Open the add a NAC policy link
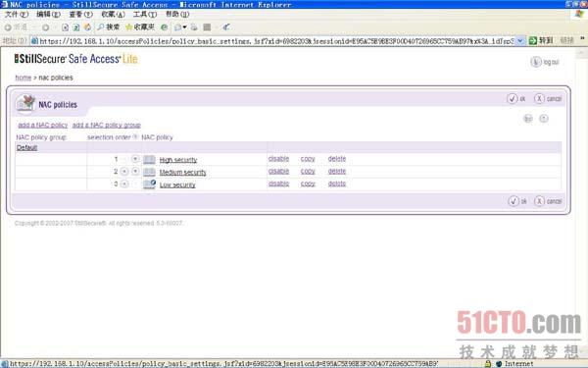This screenshot has width=588, height=368. (x=43, y=125)
